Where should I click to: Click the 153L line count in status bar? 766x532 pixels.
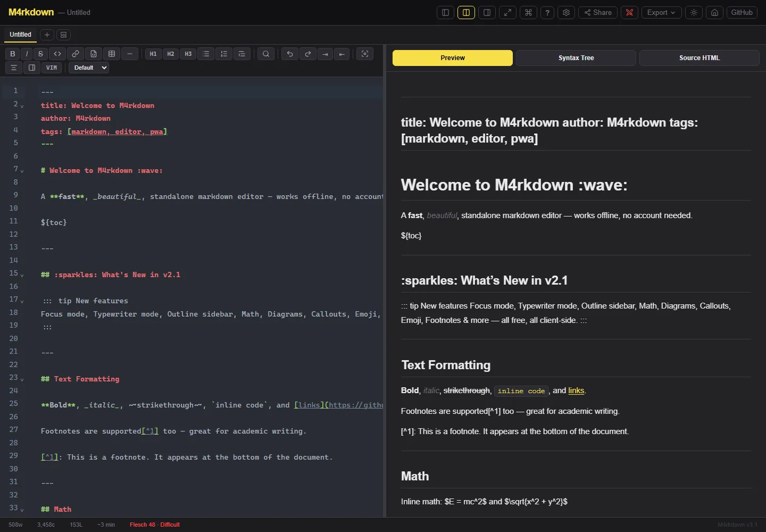76,525
